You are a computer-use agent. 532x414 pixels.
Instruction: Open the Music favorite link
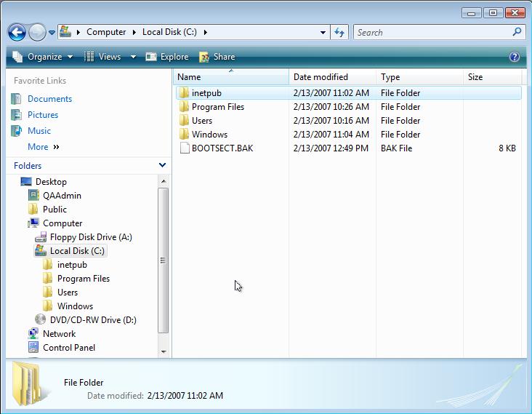click(39, 131)
